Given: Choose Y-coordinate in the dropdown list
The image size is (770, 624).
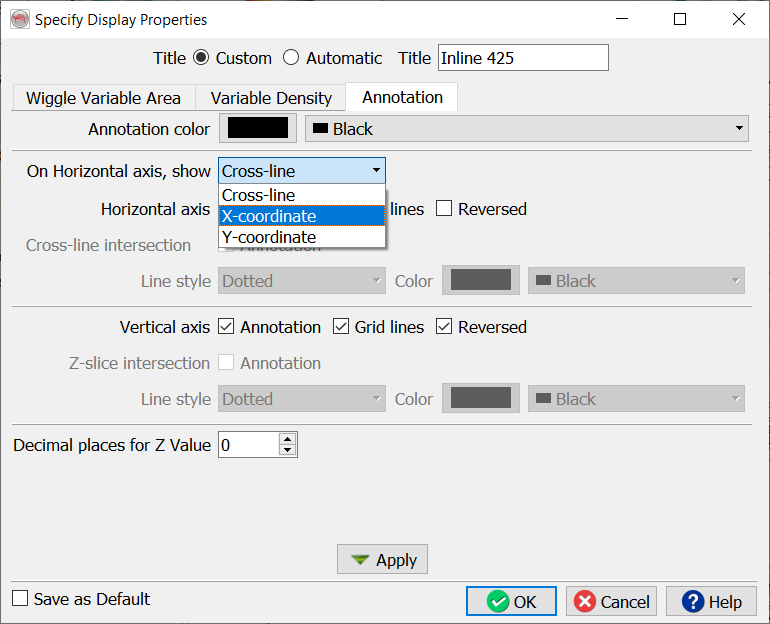Looking at the screenshot, I should [x=301, y=237].
